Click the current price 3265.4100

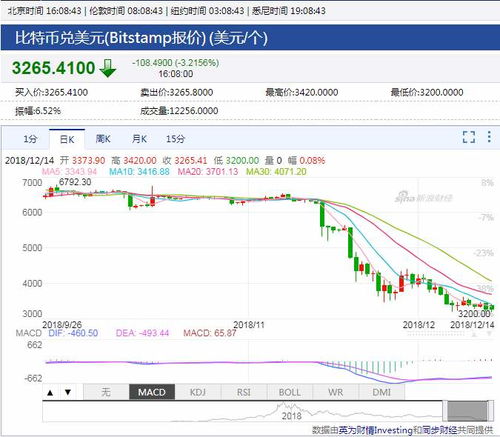pyautogui.click(x=54, y=68)
